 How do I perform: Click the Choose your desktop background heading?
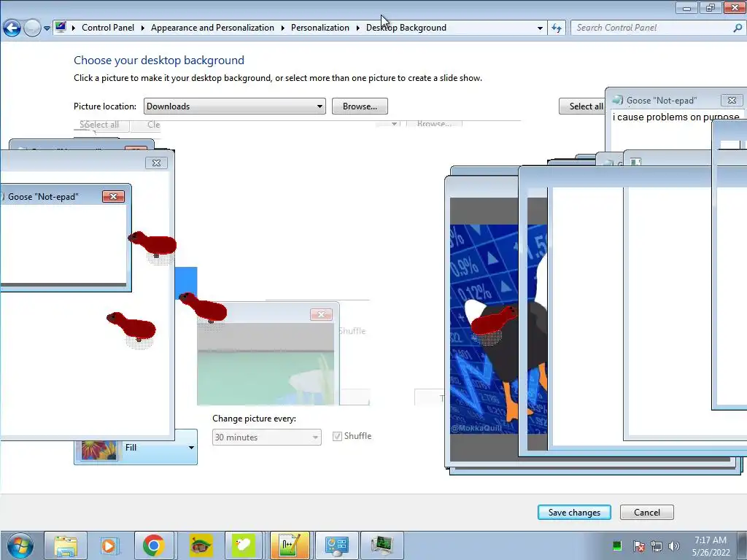coord(159,60)
